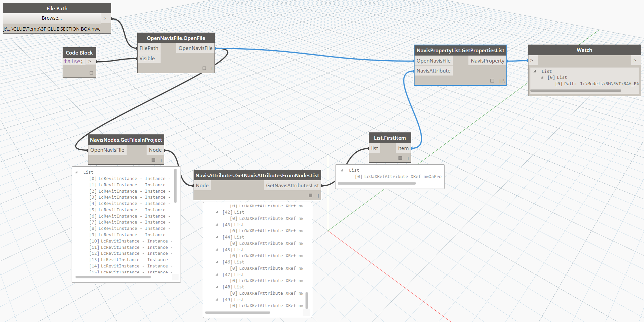Click the File Path node output arrow port

105,18
